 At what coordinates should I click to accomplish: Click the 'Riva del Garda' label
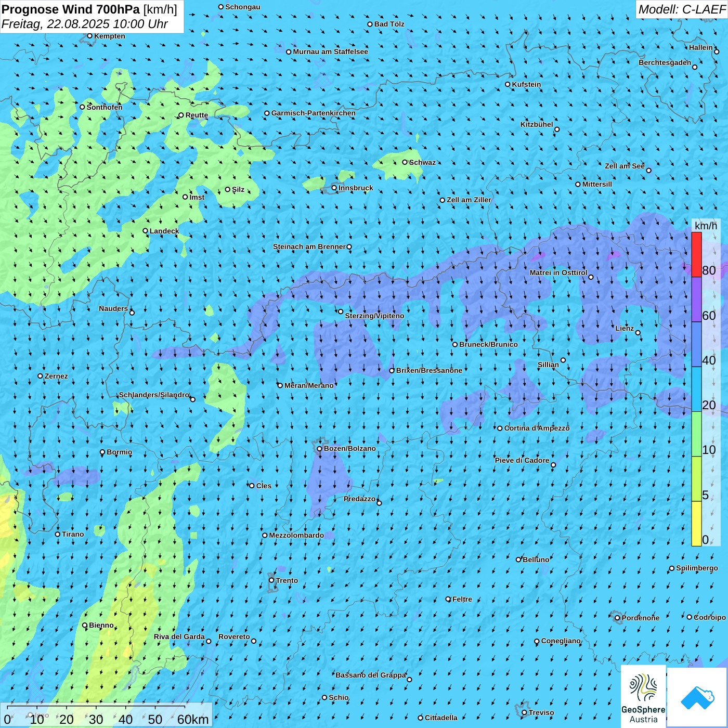179,636
